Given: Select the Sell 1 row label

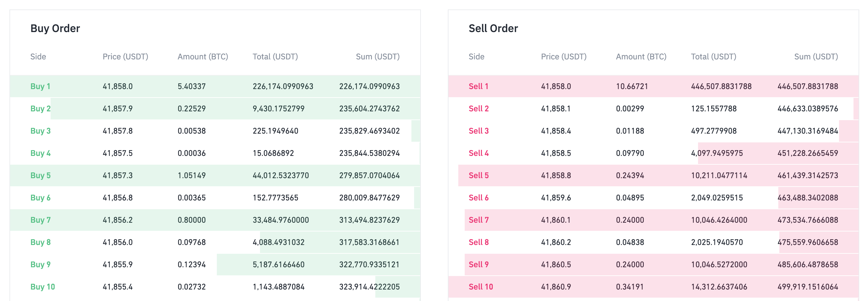Looking at the screenshot, I should (x=478, y=86).
